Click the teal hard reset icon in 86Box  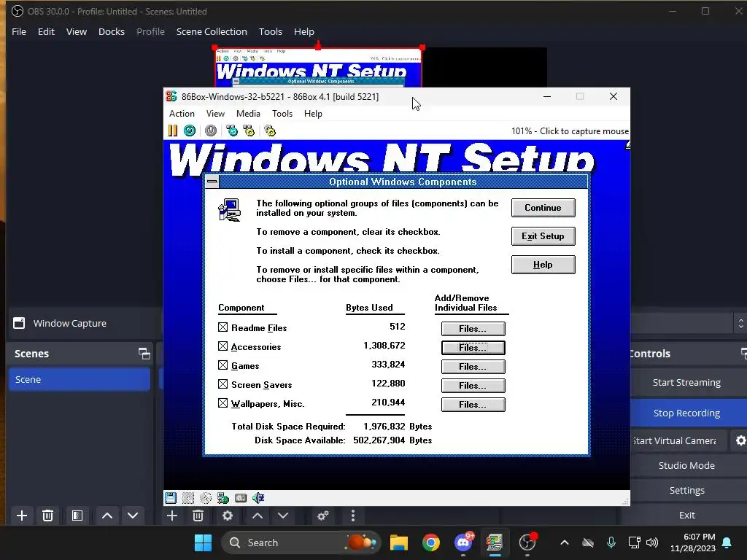tap(190, 131)
